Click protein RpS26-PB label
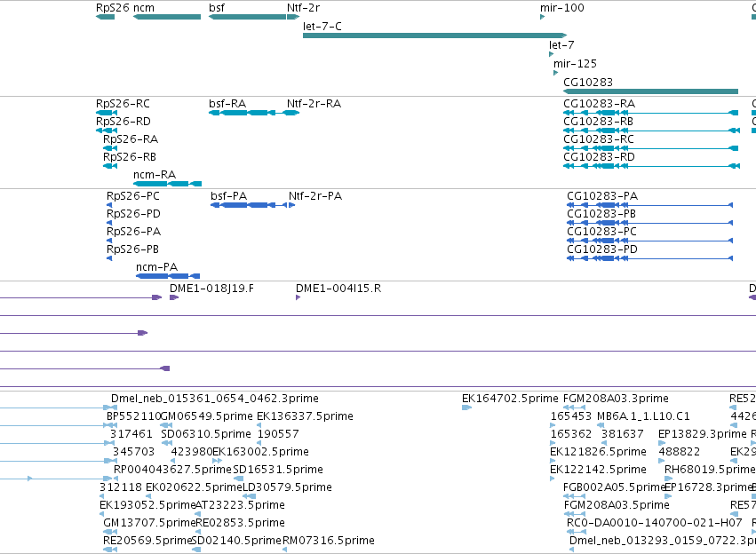The image size is (756, 554). tap(132, 249)
